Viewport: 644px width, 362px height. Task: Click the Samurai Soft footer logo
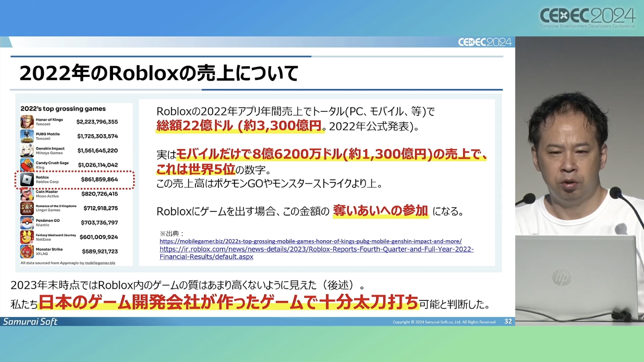[30, 321]
